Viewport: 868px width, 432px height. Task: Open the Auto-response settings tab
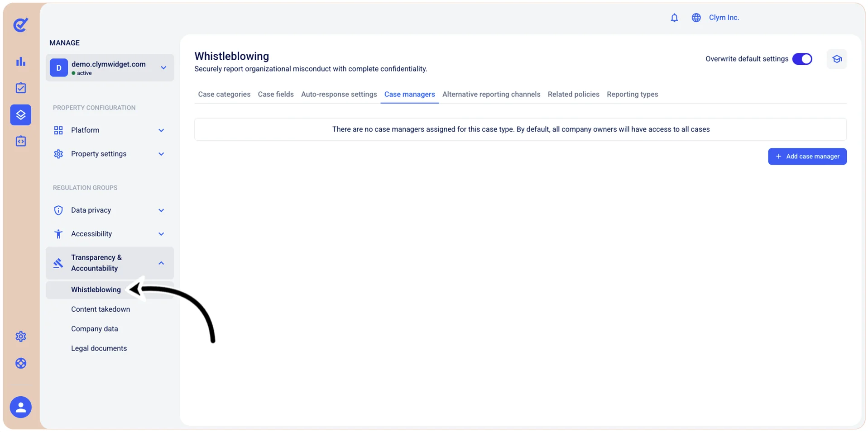(339, 94)
